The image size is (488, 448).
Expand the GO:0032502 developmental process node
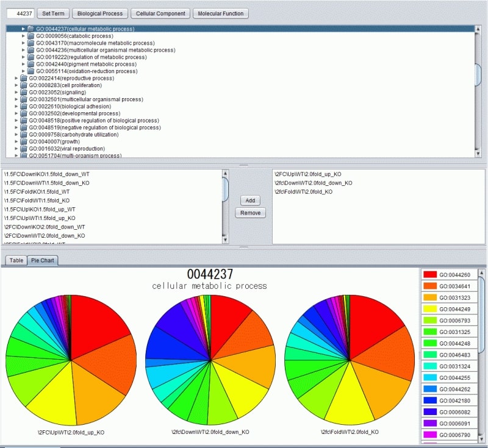tap(16, 113)
